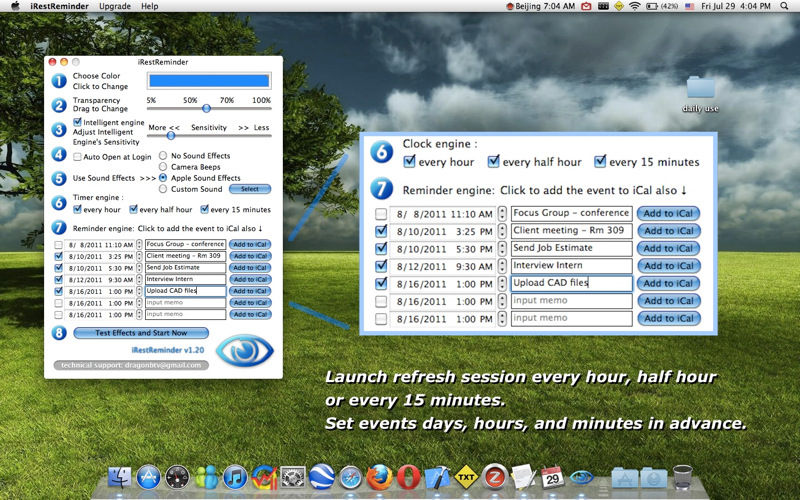
Task: Click date stepper for Interview Intern row, iRestReminder window
Action: [139, 280]
